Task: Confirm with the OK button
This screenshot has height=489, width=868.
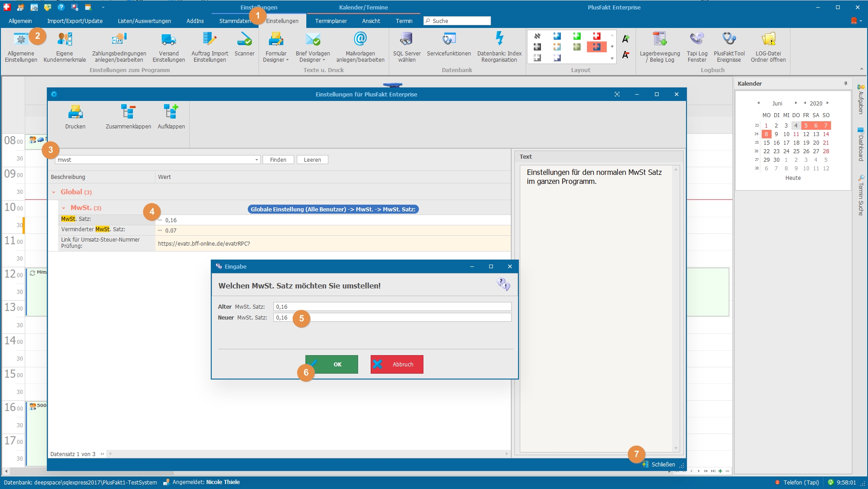Action: (x=332, y=364)
